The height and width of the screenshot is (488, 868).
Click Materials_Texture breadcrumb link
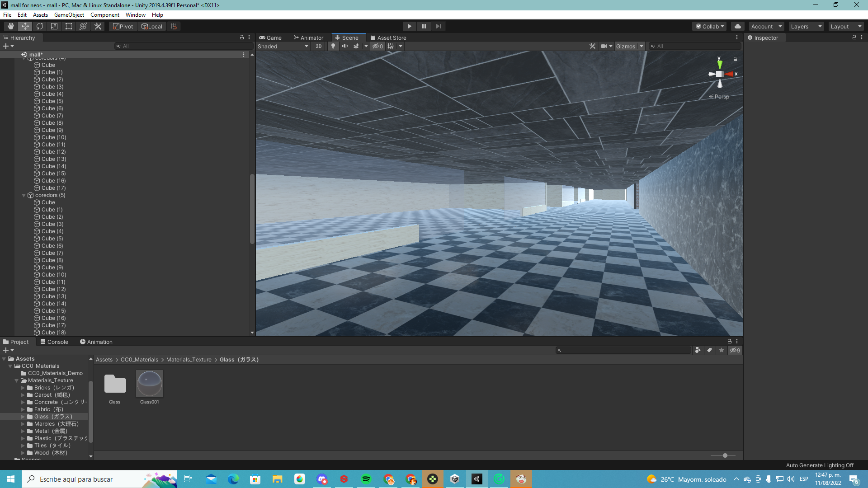(x=189, y=360)
